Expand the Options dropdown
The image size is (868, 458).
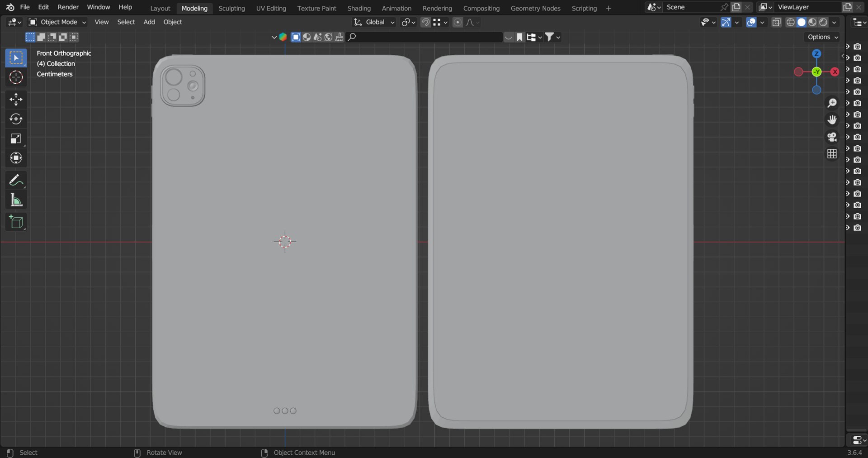click(823, 37)
